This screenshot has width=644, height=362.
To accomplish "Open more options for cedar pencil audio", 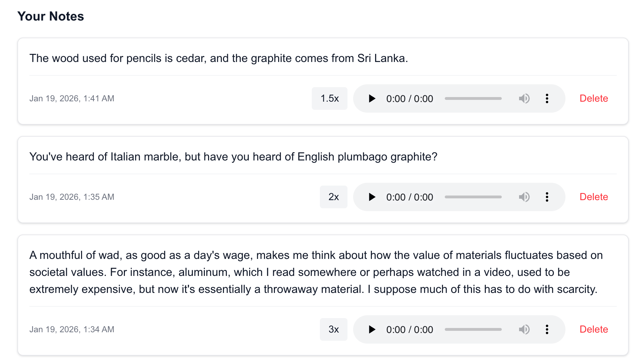I will click(x=547, y=98).
